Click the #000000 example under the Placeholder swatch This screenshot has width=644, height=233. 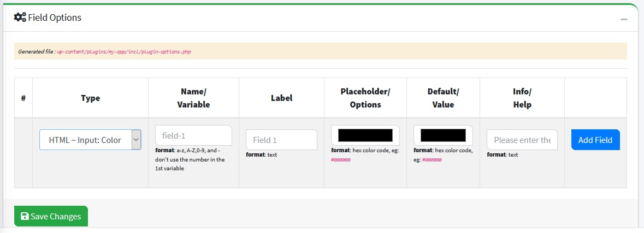[x=341, y=160]
